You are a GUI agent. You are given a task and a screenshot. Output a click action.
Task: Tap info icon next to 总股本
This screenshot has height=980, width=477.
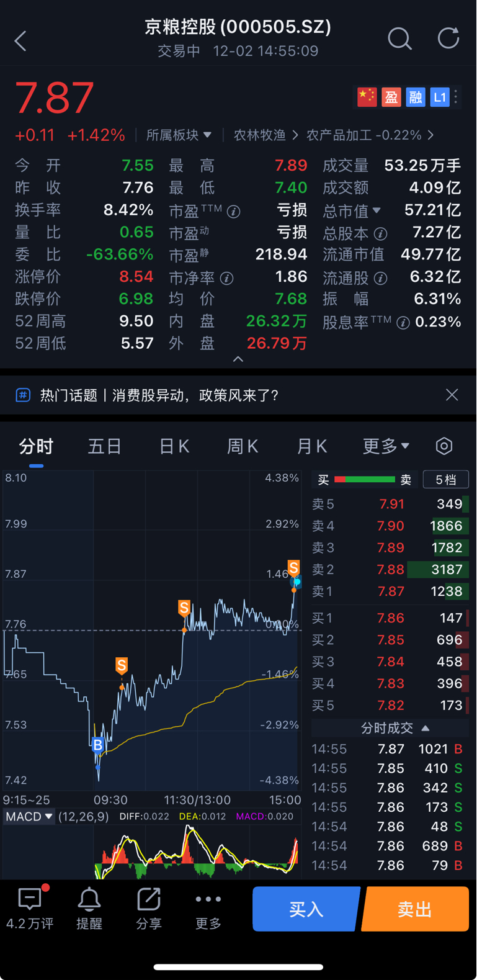381,234
